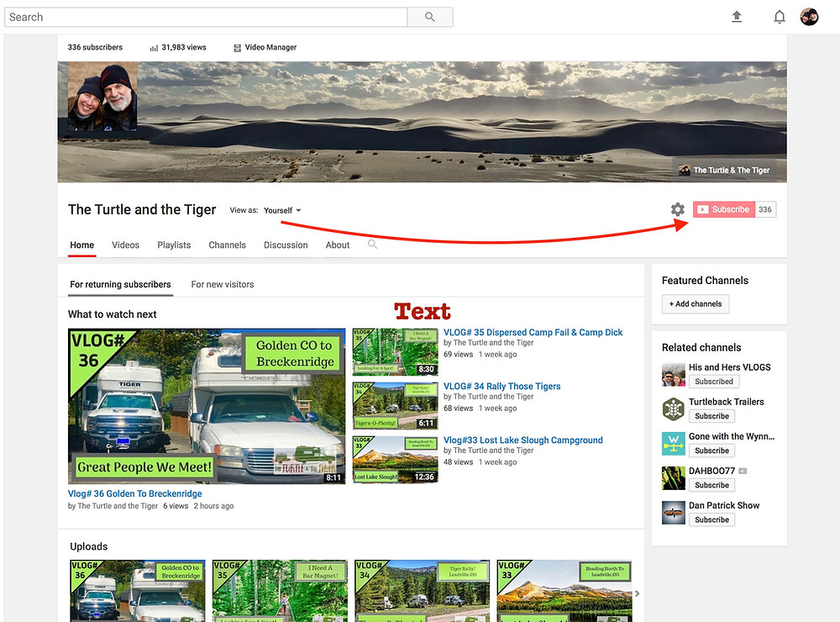Click the VLOG 33 thumbnail with 12:36
The width and height of the screenshot is (840, 622).
point(396,460)
